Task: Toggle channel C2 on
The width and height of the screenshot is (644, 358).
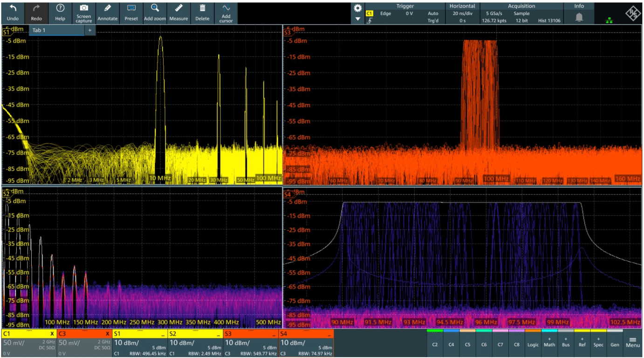Action: click(435, 342)
